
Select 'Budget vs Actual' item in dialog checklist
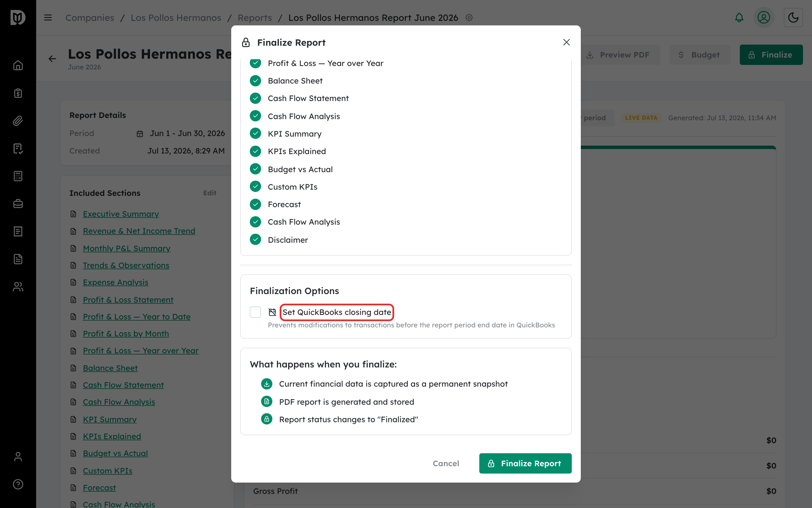[300, 169]
